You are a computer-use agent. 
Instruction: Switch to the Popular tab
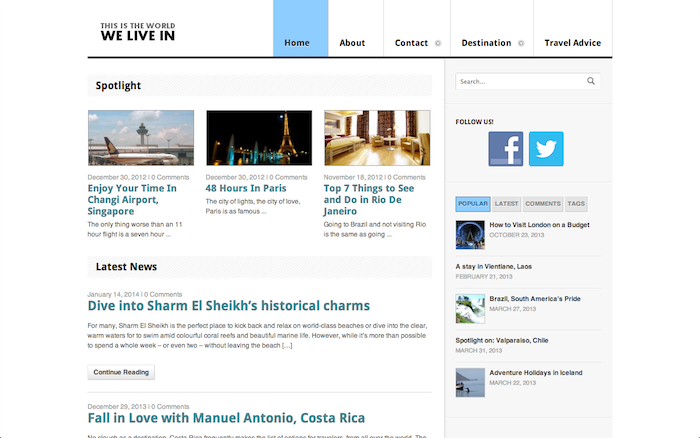coord(473,204)
